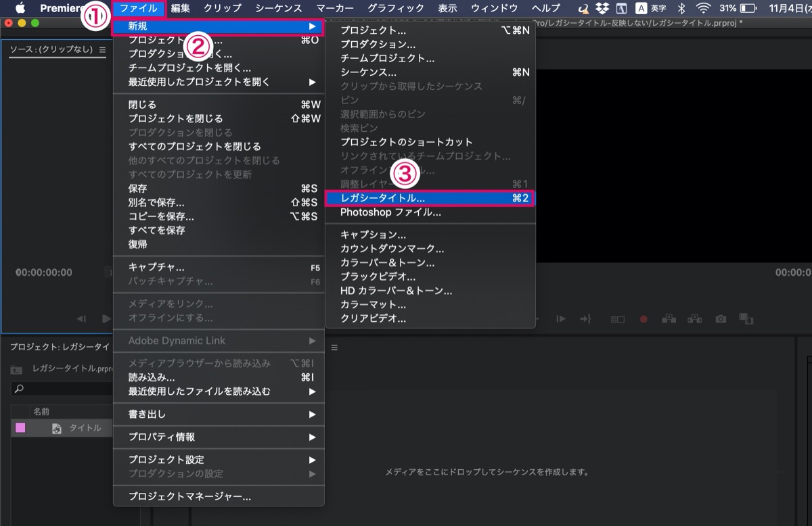Open the Bluetooth status icon
The height and width of the screenshot is (526, 812).
681,8
